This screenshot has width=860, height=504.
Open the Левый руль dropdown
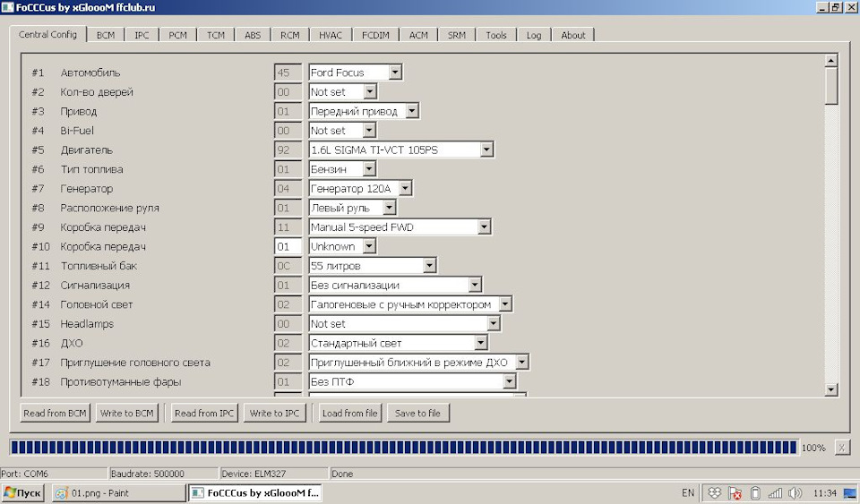click(x=389, y=208)
